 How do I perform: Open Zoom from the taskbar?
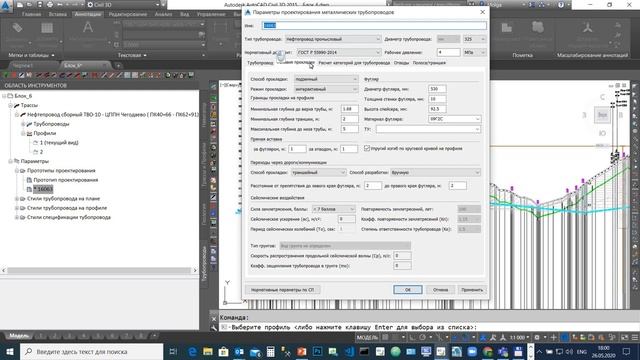coord(472,351)
